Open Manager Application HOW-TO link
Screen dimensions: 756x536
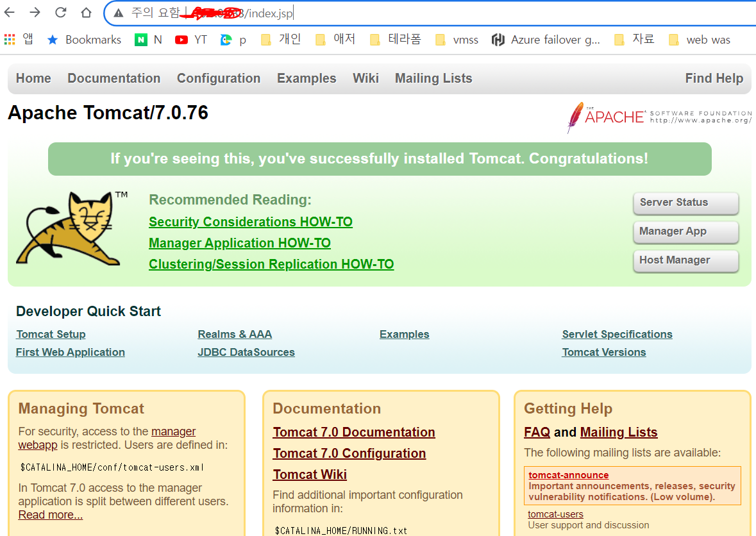tap(240, 243)
